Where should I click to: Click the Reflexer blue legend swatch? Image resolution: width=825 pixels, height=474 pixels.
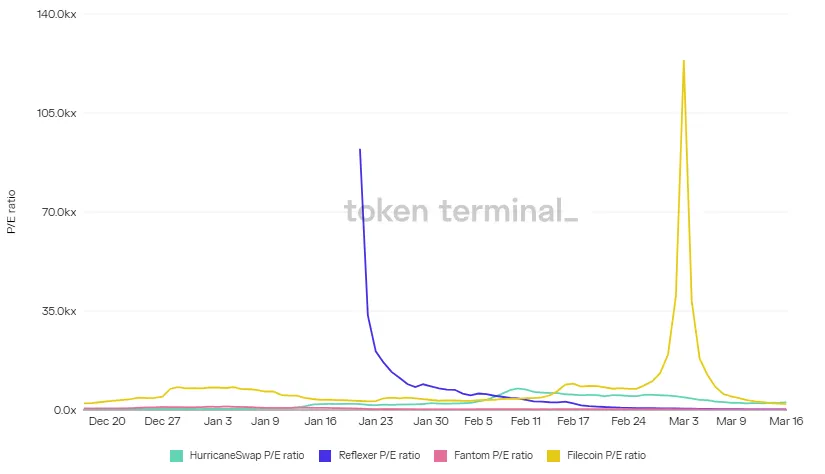325,456
